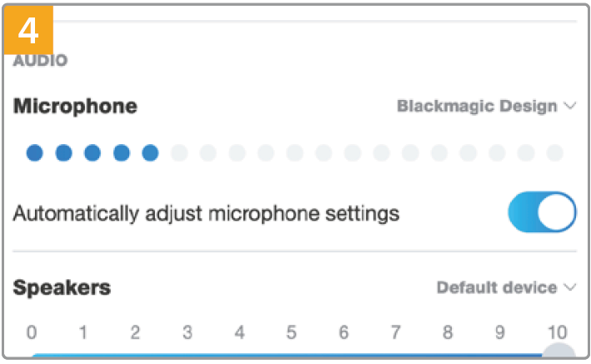Click the first blue microphone level dot
Image resolution: width=591 pixels, height=364 pixels.
(x=34, y=153)
